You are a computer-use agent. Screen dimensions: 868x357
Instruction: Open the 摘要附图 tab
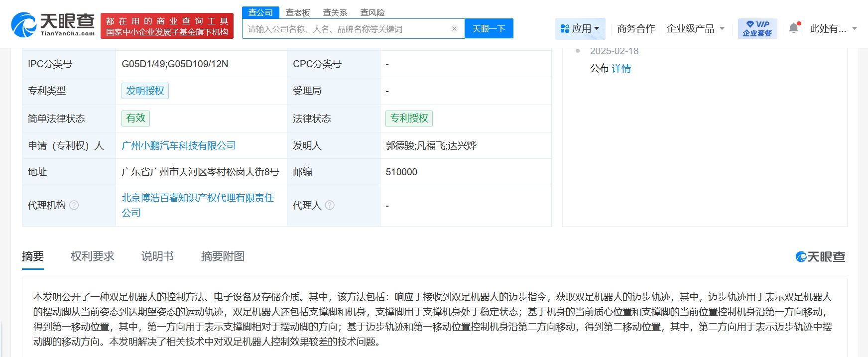(x=223, y=256)
